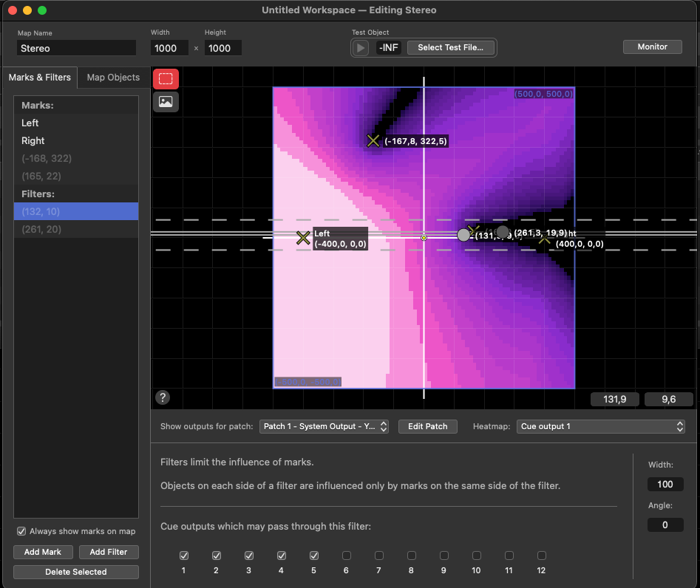The width and height of the screenshot is (700, 588).
Task: Click the Add Mark button
Action: pyautogui.click(x=43, y=552)
